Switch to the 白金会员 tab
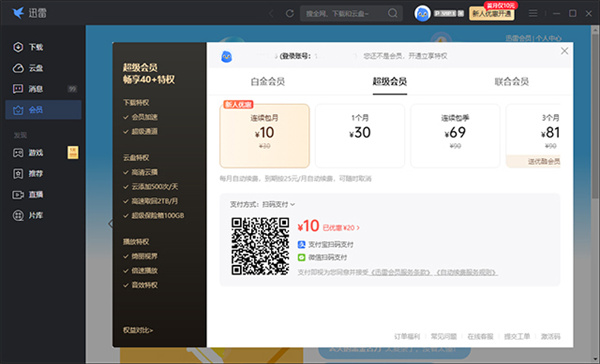 point(267,82)
